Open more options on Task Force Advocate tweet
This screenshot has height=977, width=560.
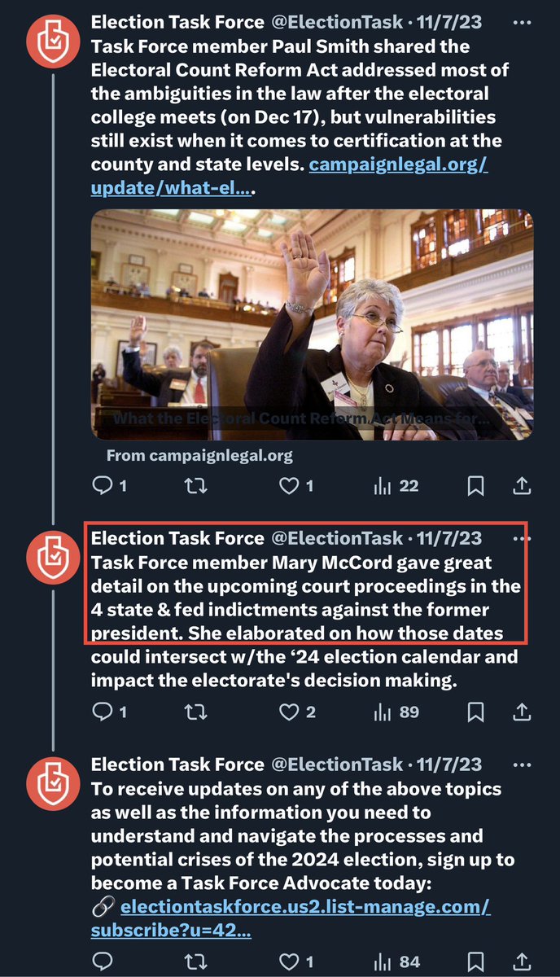pyautogui.click(x=521, y=765)
